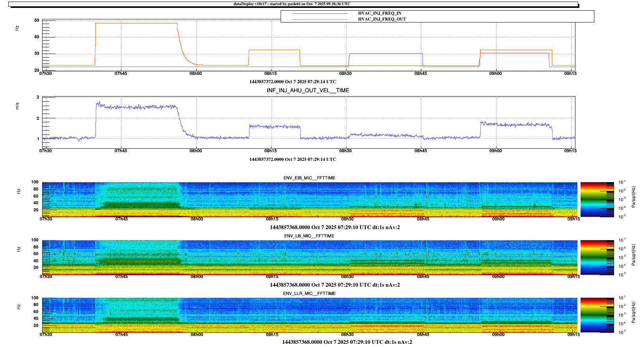Click the HVAC_INJ_FREQ_IN legend entry
Image resolution: width=644 pixels, height=347 pixels.
coord(380,13)
